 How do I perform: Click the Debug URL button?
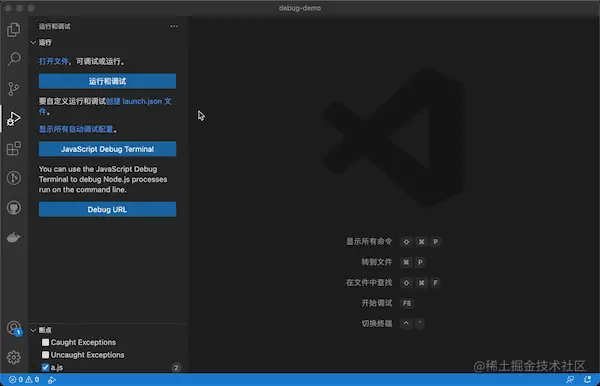point(107,209)
